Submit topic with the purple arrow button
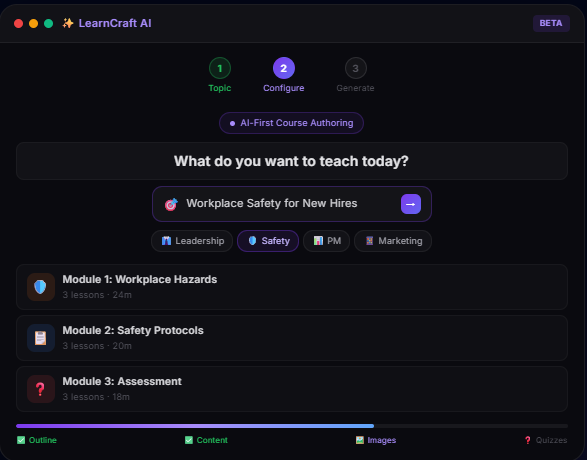The height and width of the screenshot is (460, 587). pos(411,204)
